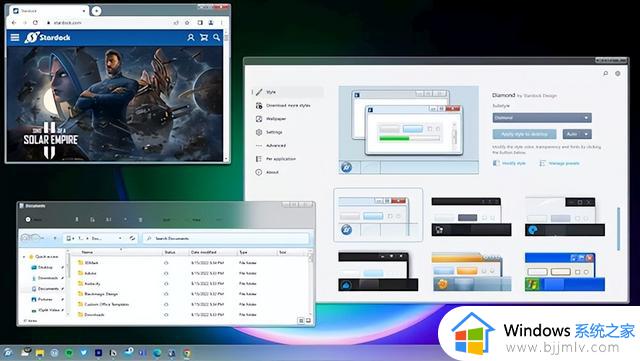Expand the Diamond substyle dropdown
The image size is (640, 361).
coord(542,118)
